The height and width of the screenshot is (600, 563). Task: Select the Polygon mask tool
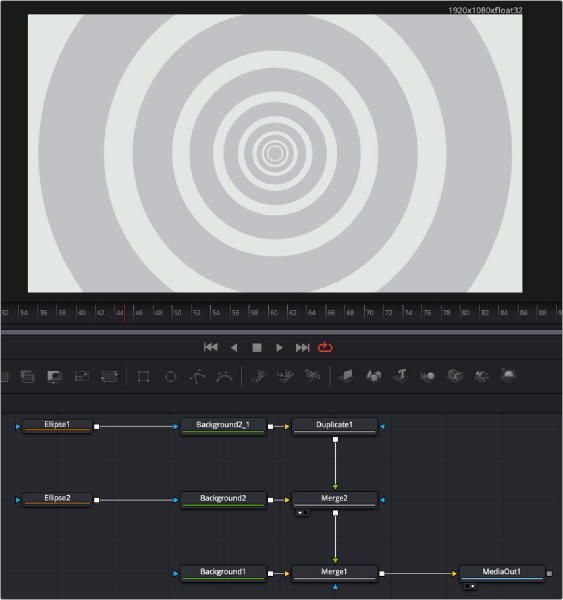click(197, 377)
